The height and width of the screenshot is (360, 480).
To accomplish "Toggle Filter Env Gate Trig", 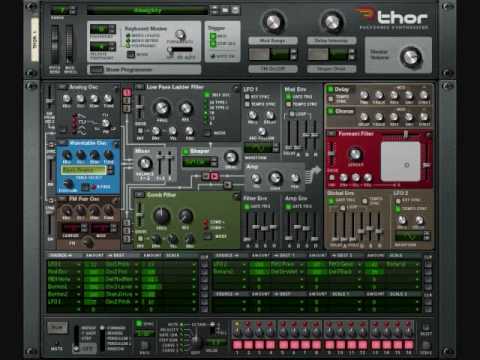I will [247, 207].
